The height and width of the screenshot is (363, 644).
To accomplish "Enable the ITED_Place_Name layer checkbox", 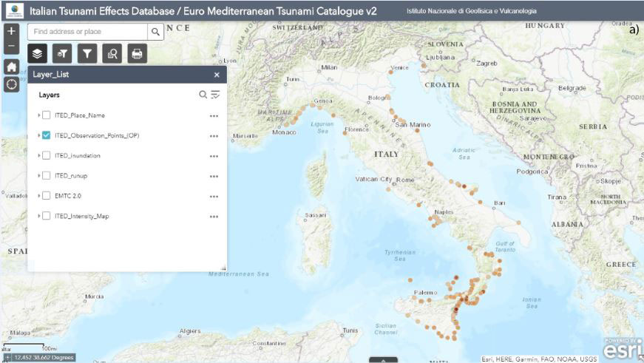I will 47,115.
